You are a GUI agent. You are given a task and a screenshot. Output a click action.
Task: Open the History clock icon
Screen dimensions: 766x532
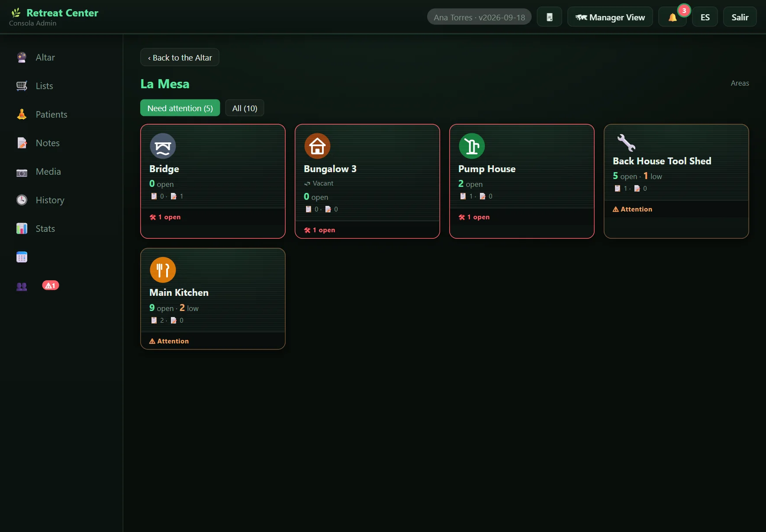(x=22, y=200)
